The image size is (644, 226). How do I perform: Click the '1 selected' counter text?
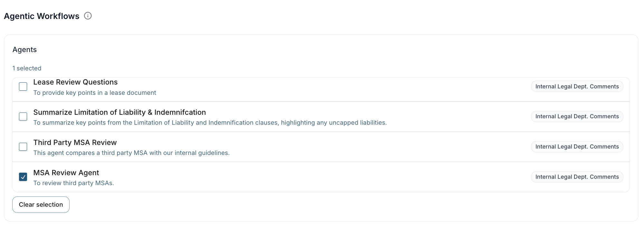27,68
